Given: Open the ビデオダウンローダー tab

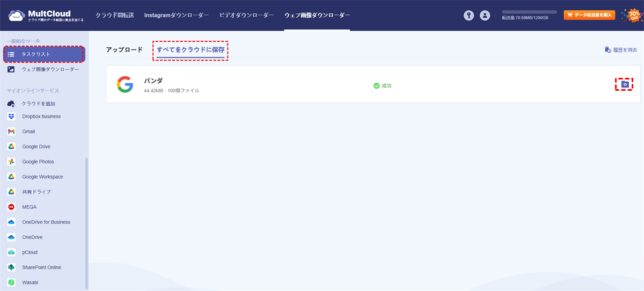Looking at the screenshot, I should click(246, 16).
